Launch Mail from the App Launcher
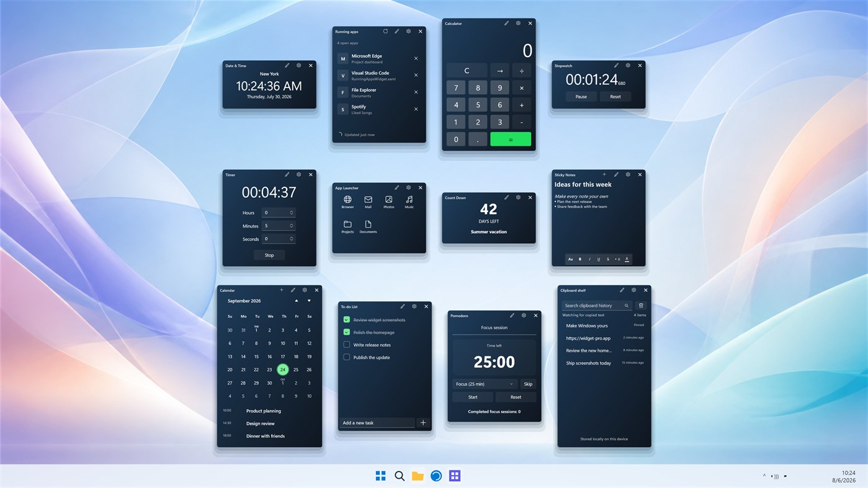Screen dimensions: 868x488 click(368, 202)
